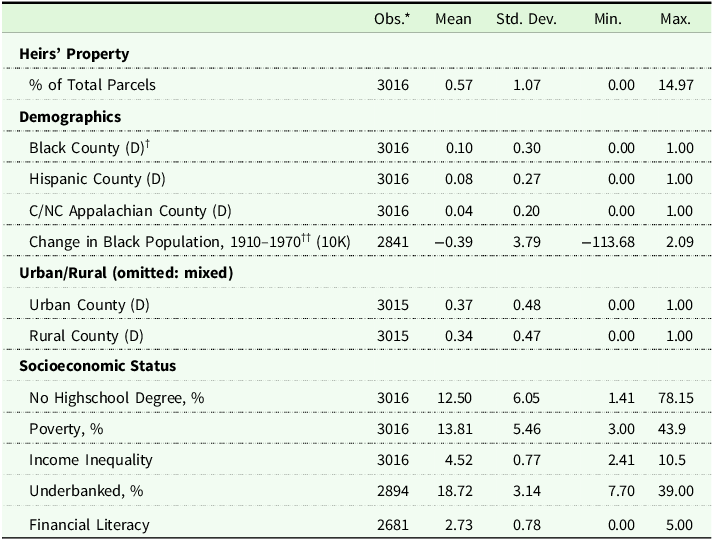Click the Mean column header
Image resolution: width=713 pixels, height=540 pixels.
pyautogui.click(x=453, y=19)
